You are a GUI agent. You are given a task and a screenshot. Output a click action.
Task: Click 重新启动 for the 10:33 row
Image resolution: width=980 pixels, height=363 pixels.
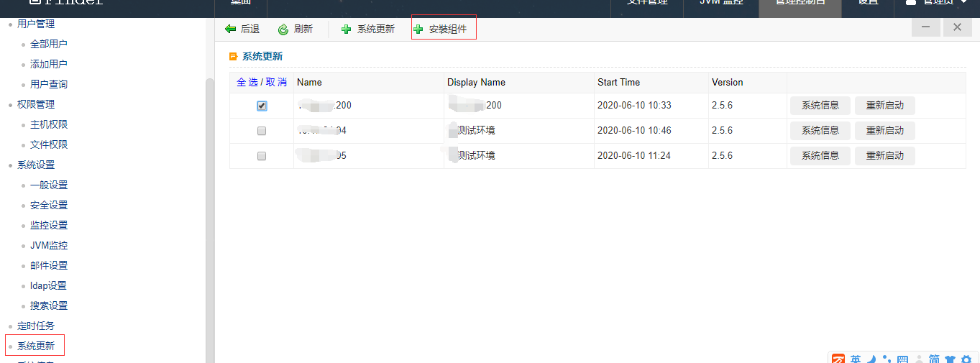(885, 106)
